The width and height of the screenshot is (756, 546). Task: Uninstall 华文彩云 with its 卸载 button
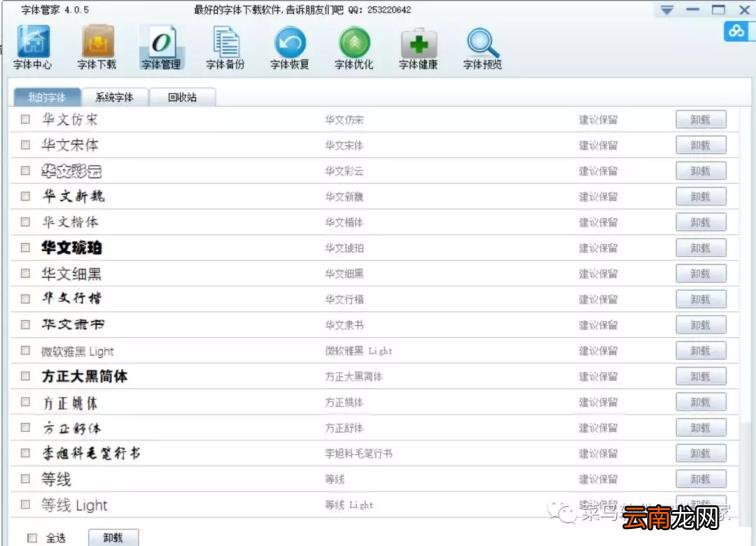pos(701,171)
